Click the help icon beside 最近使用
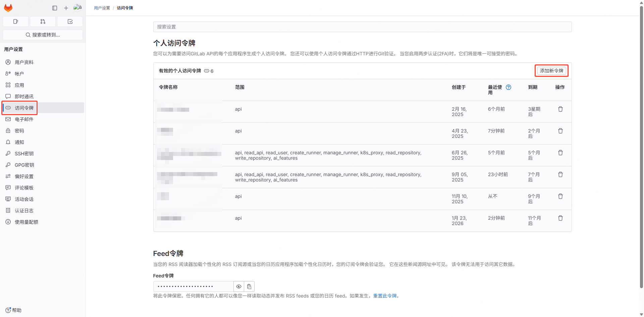The image size is (644, 317). click(508, 87)
